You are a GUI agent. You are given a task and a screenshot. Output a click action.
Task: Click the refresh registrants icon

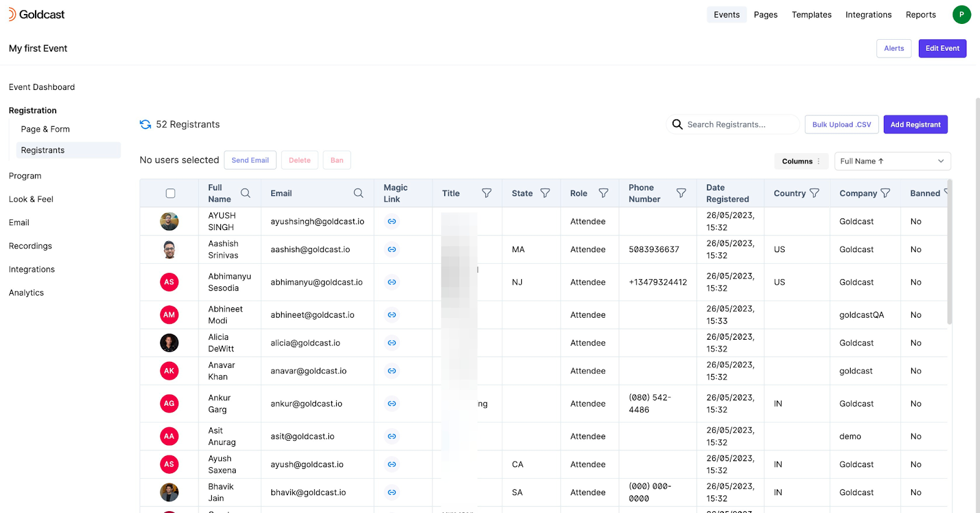pyautogui.click(x=145, y=124)
